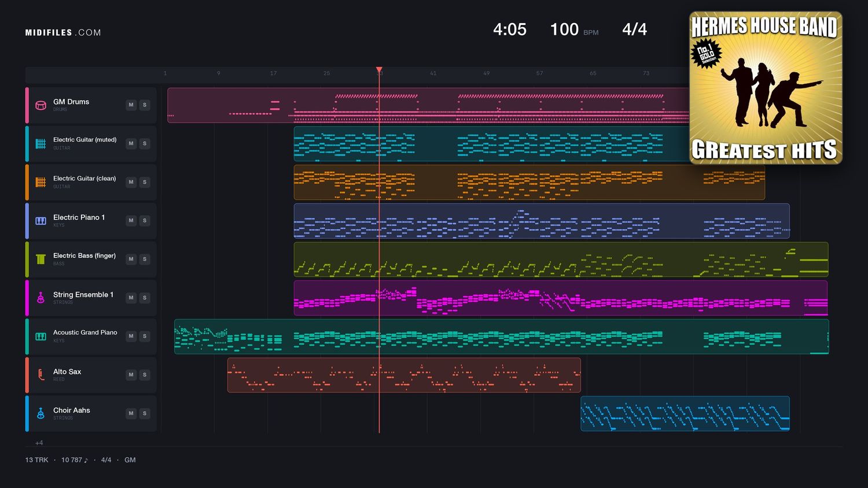This screenshot has width=868, height=488.
Task: Select the Electric Bass (finger) MIDI clip
Action: tap(561, 260)
